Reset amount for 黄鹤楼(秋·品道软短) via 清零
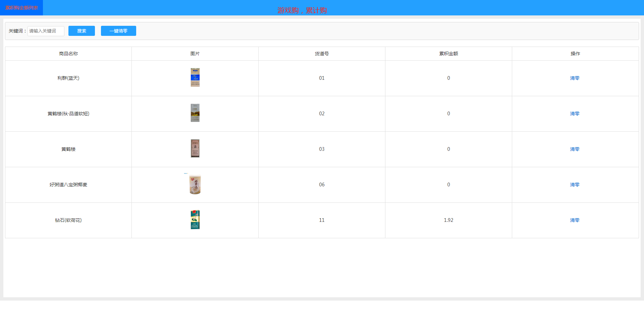The image size is (644, 314). 575,114
